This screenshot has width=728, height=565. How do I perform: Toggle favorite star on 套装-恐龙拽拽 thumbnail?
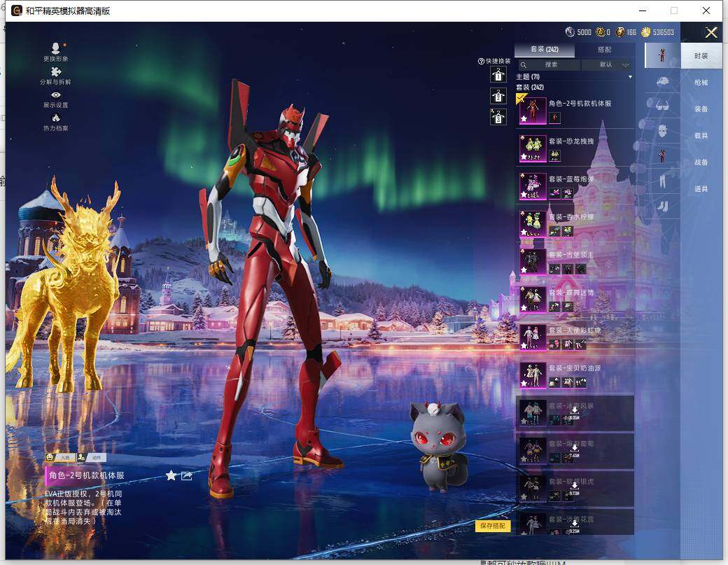click(x=524, y=158)
